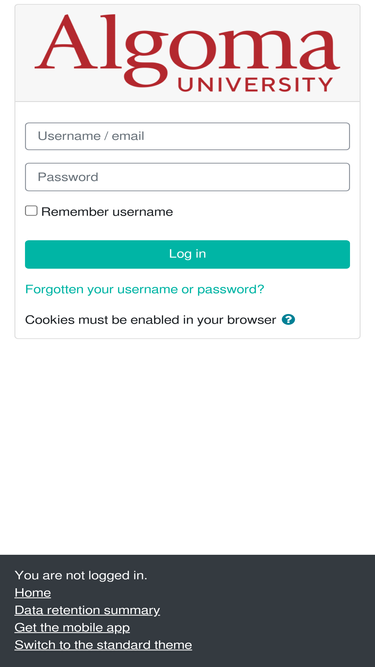
Task: Click the Cookies must be enabled text
Action: tap(151, 320)
